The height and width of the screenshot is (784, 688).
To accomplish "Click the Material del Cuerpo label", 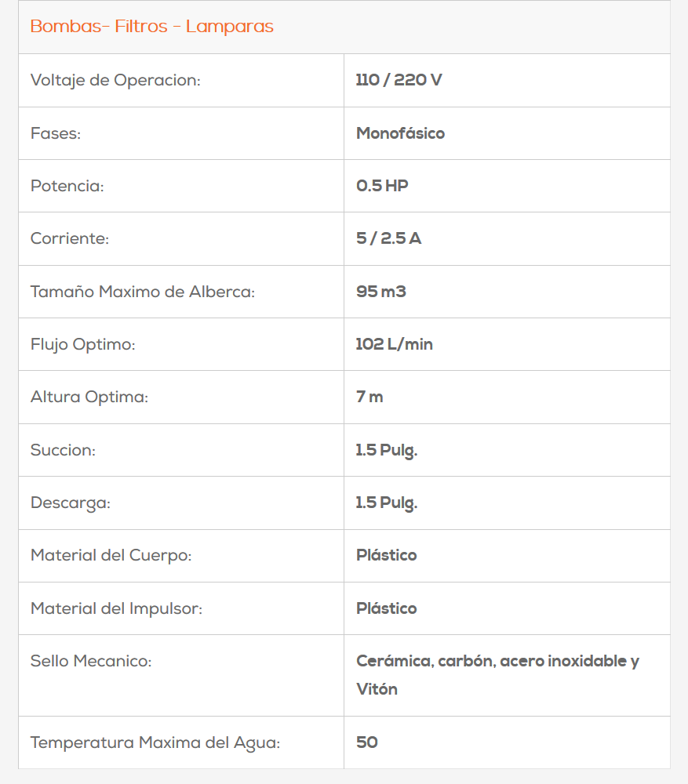I will coord(111,555).
